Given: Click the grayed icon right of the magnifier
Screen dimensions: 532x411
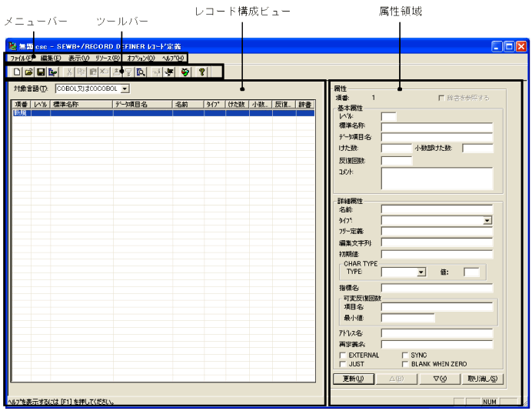Looking at the screenshot, I should click(157, 72).
